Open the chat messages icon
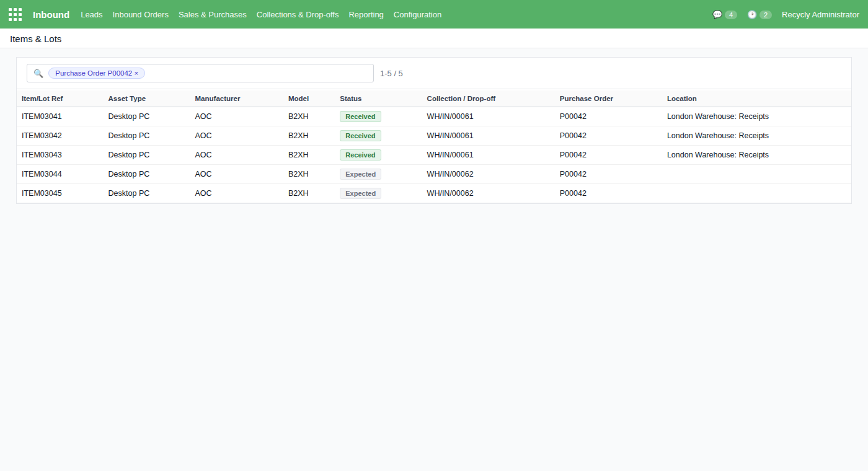Viewport: 868px width, 471px height. point(717,14)
